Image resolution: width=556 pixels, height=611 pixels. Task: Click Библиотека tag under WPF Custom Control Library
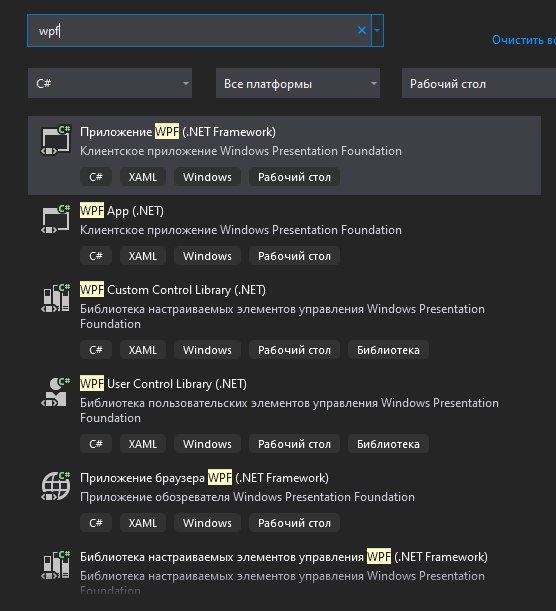point(388,350)
